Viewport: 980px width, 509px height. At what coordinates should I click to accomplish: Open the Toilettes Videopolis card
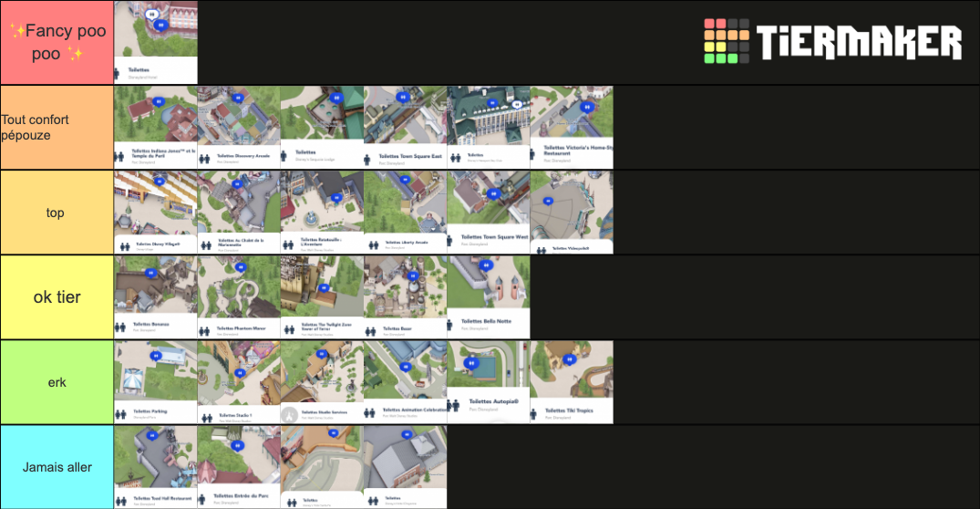point(572,213)
